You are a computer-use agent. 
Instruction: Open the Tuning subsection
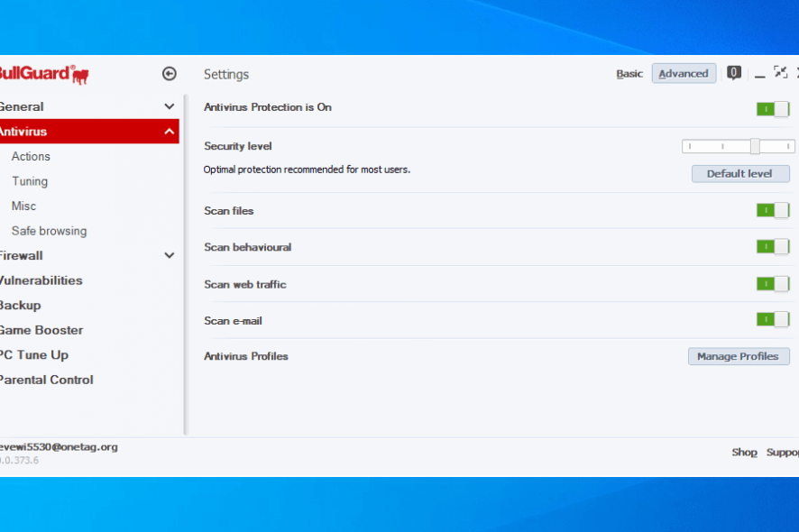[x=30, y=181]
